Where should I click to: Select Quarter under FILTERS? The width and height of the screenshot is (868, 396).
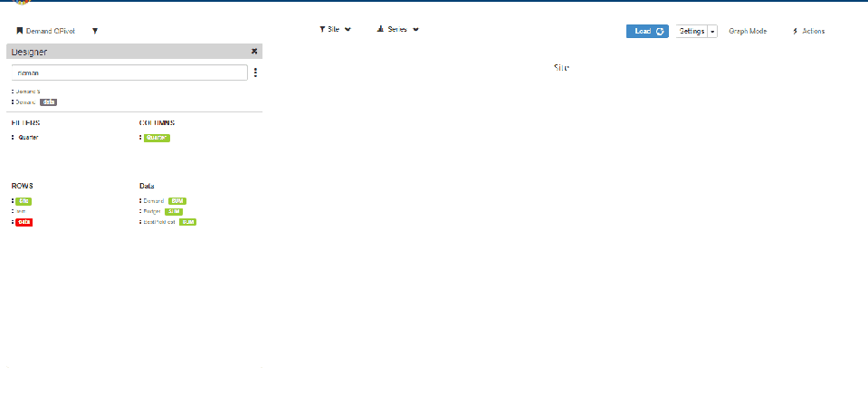click(x=28, y=138)
